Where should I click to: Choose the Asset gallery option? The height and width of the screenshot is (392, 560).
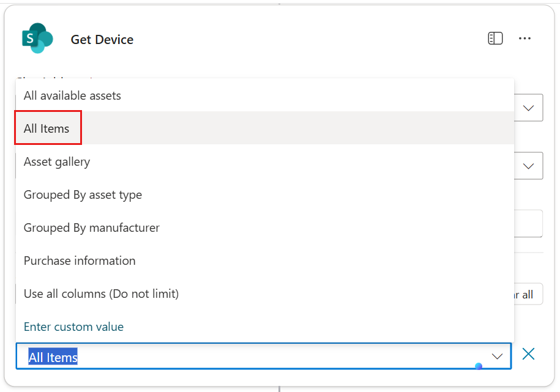(x=56, y=161)
